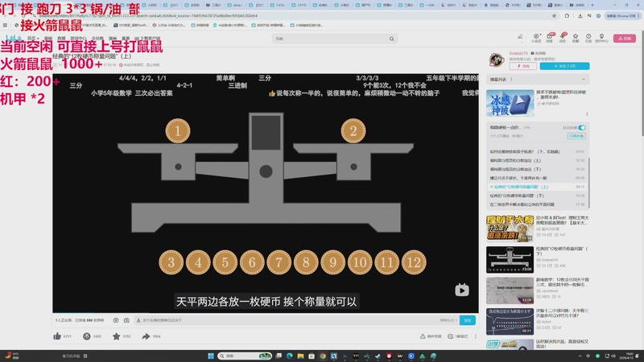The image size is (644, 362).
Task: Play the playlist item with duration 09:58
Action: tap(538, 178)
